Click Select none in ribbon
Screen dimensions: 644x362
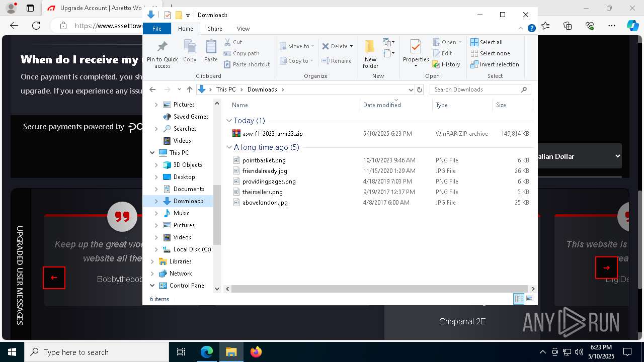[490, 53]
